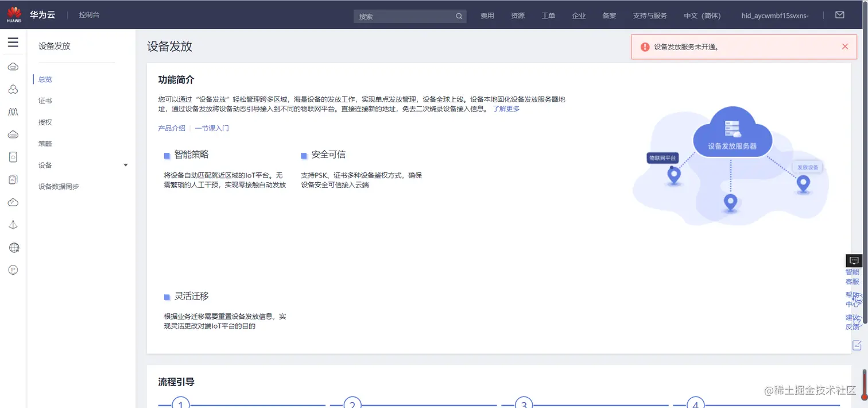Dismiss the 设备发放服务未开通 alert

pyautogui.click(x=844, y=46)
